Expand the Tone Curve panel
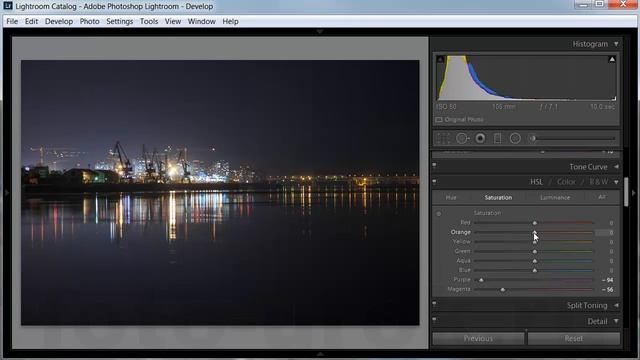Screen dimensions: 640x360 point(616,167)
